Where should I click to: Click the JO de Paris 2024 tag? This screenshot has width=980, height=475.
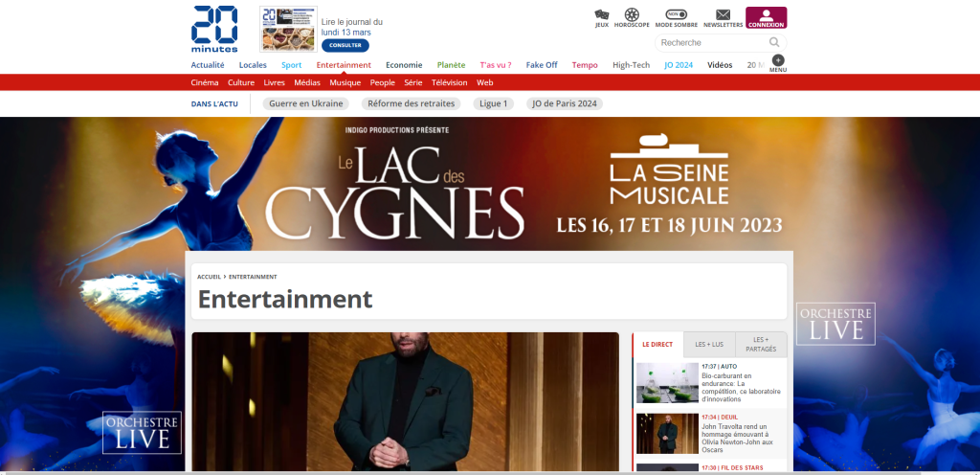pyautogui.click(x=565, y=103)
